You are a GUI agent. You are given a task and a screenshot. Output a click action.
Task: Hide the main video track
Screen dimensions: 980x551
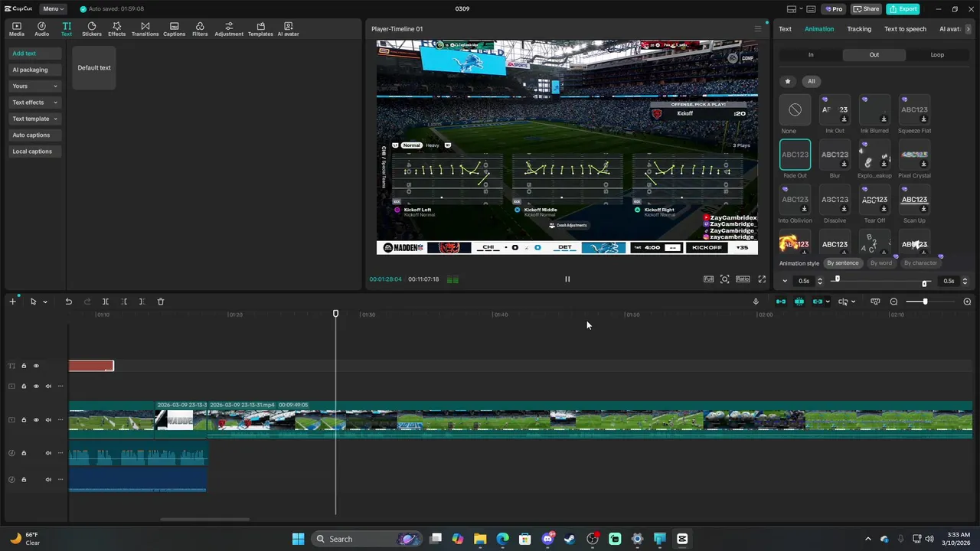click(x=36, y=419)
